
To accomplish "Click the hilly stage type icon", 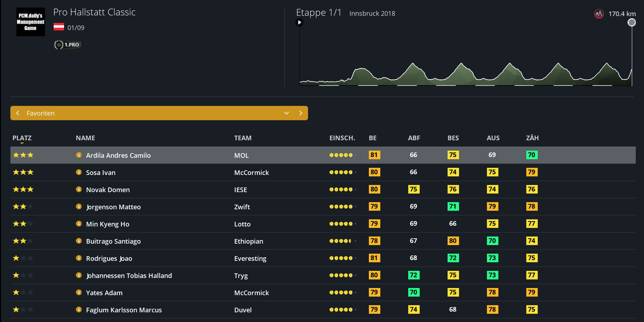I will point(599,14).
